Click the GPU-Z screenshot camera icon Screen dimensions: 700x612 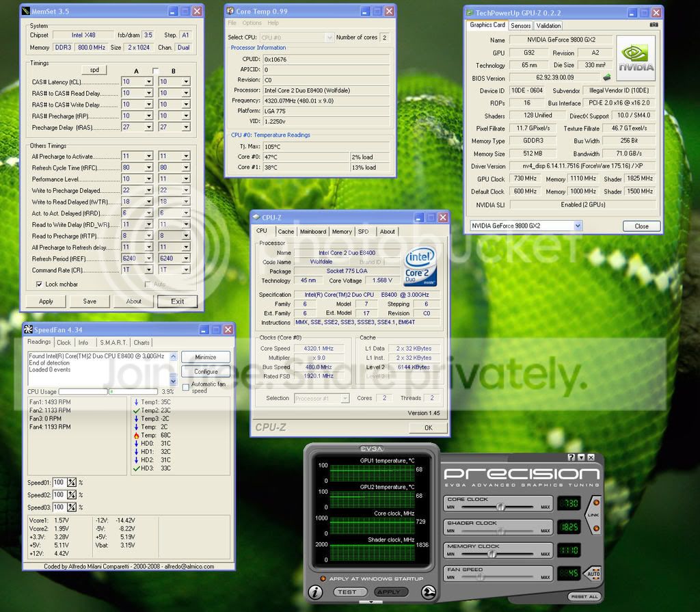654,25
